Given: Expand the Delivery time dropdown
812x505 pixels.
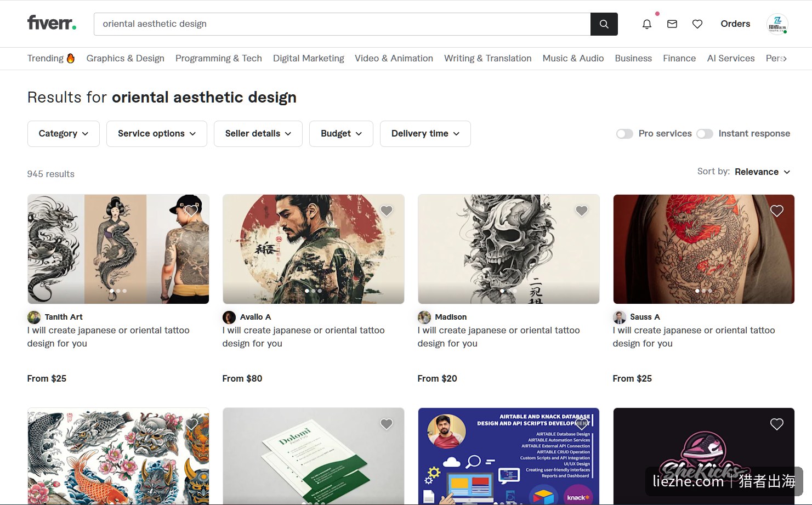Looking at the screenshot, I should [425, 134].
